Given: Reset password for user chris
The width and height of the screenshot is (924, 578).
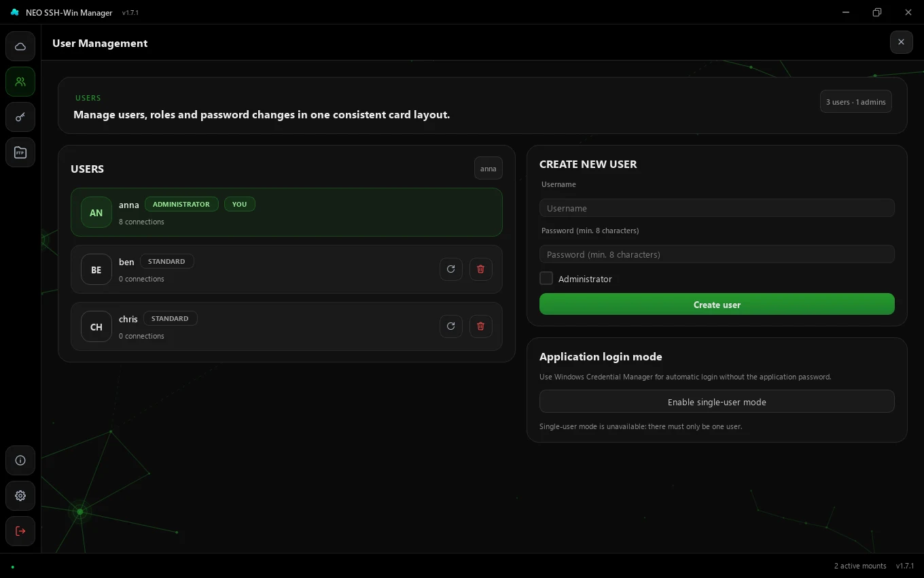Looking at the screenshot, I should (x=451, y=326).
